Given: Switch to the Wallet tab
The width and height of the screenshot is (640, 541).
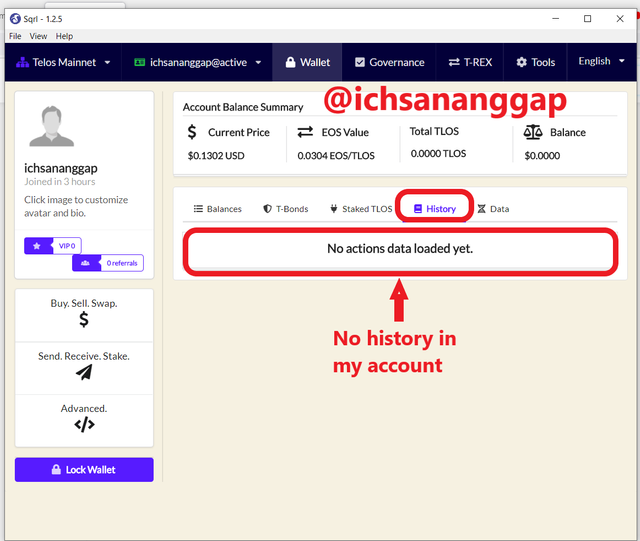Looking at the screenshot, I should 307,62.
